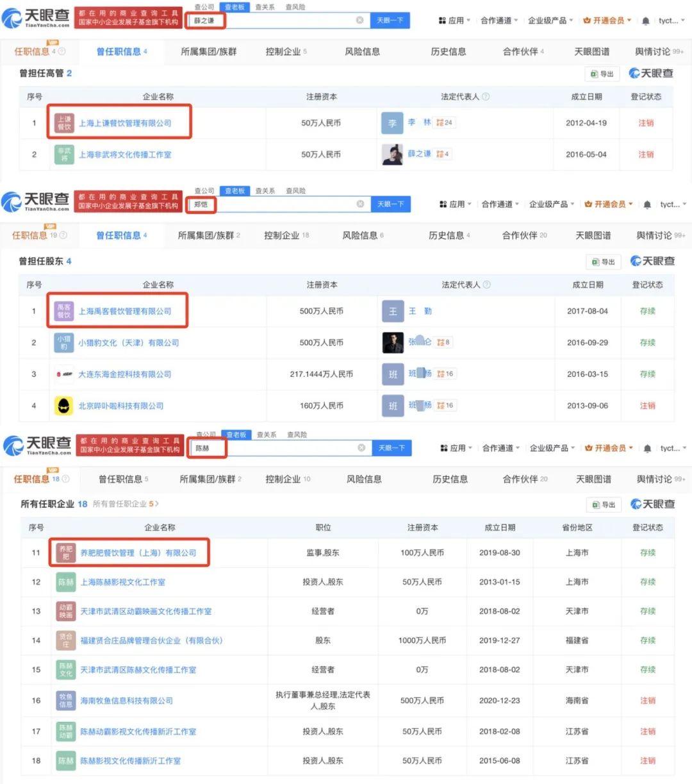Expand 应用 dropdown in the 陈赫 panel header
The height and width of the screenshot is (784, 692).
pyautogui.click(x=456, y=448)
